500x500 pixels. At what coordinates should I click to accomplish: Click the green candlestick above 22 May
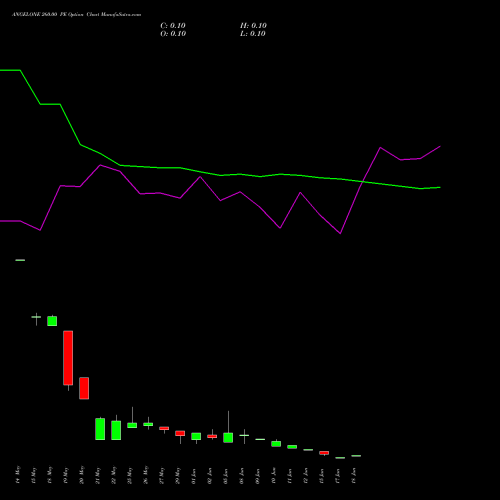(116, 430)
